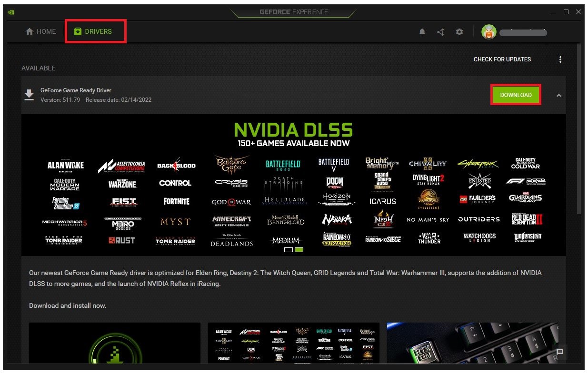The width and height of the screenshot is (588, 373).
Task: Click the God of War logo
Action: [231, 202]
